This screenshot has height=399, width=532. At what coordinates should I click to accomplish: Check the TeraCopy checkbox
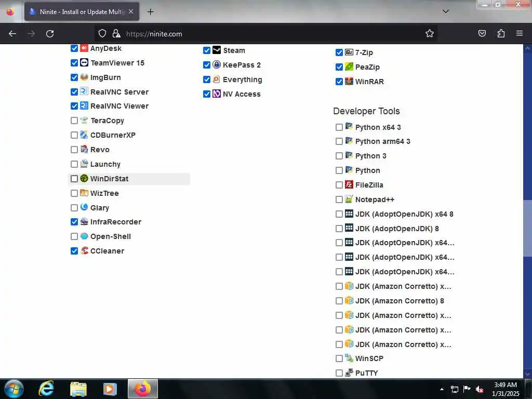pyautogui.click(x=74, y=121)
